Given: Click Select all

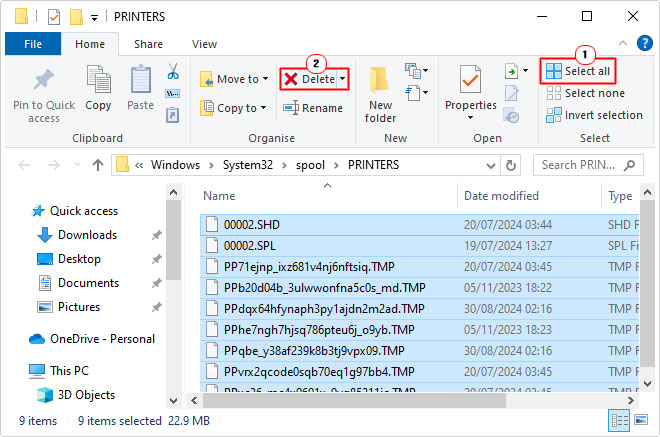Looking at the screenshot, I should (x=578, y=71).
